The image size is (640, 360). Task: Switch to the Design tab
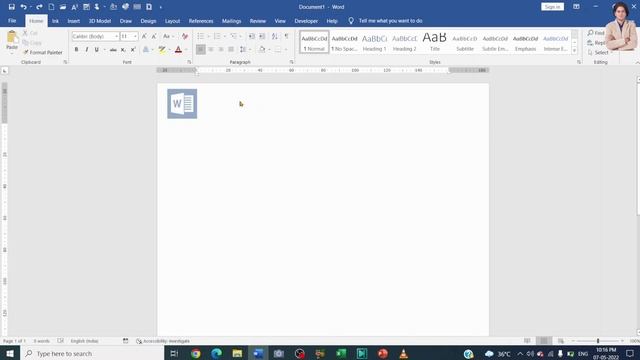[148, 21]
